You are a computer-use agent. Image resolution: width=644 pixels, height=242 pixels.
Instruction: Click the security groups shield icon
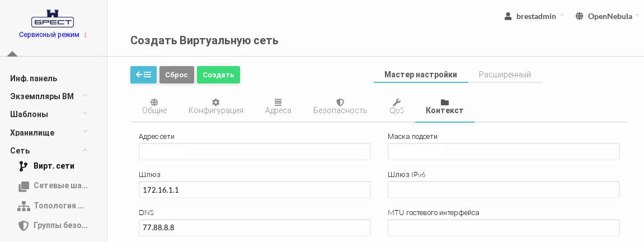pos(23,225)
